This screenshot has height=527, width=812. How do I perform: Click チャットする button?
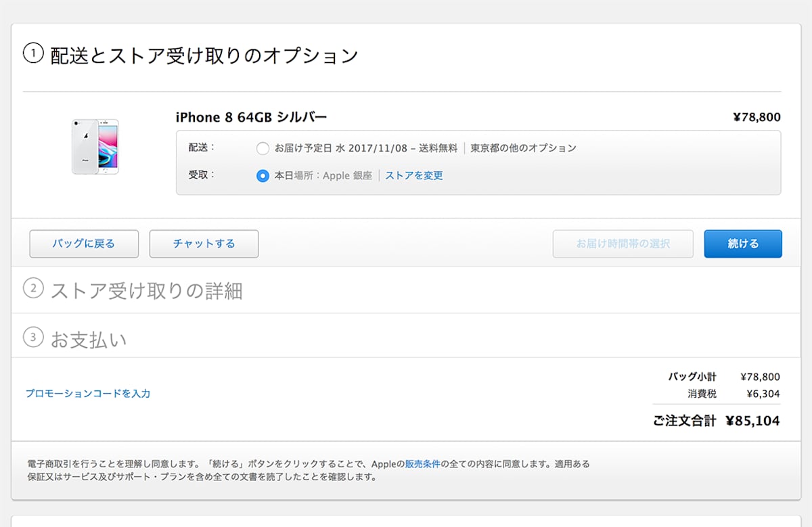[x=204, y=244]
